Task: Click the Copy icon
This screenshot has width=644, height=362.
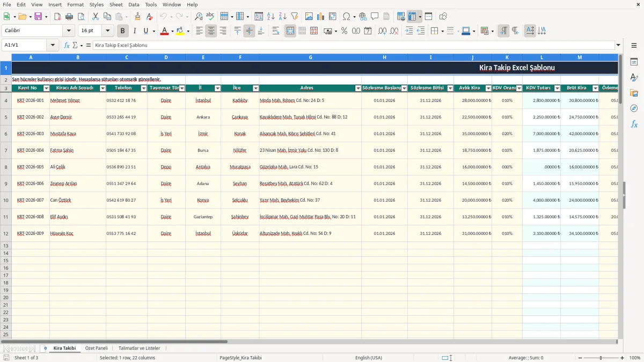Action: pyautogui.click(x=107, y=17)
